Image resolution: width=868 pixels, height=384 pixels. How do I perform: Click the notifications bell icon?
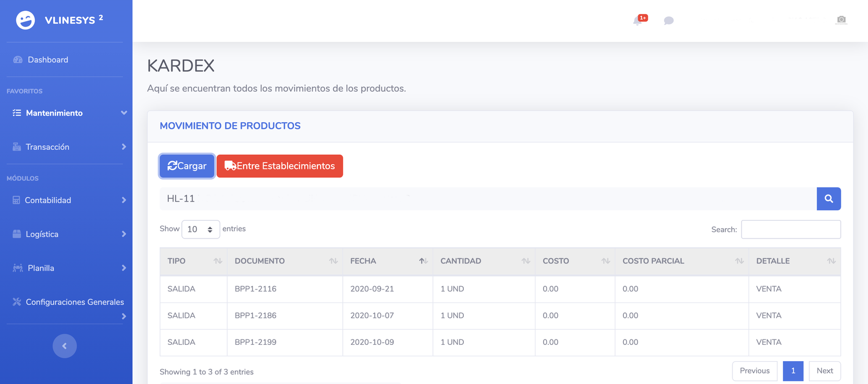click(x=638, y=21)
